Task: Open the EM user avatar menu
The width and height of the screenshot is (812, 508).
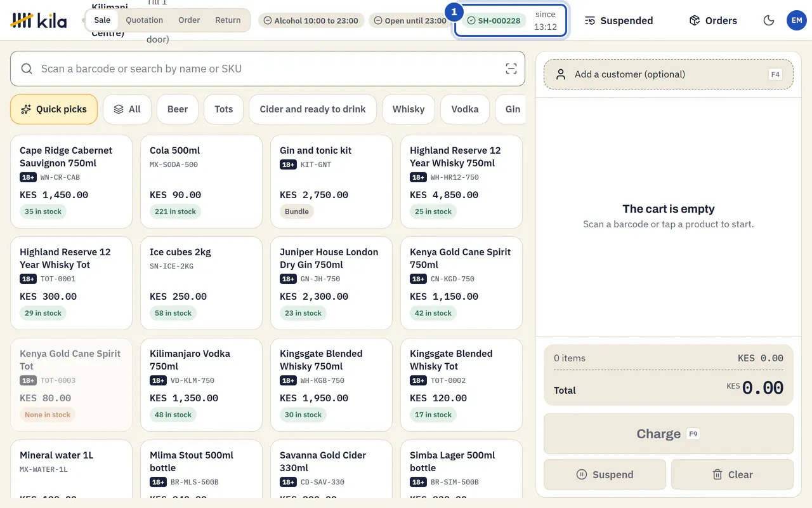Action: point(797,20)
